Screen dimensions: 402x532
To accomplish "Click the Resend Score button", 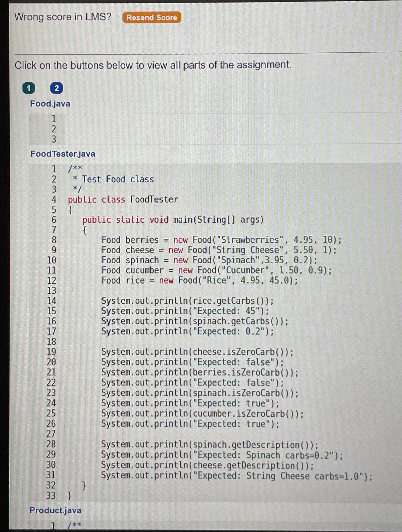I will tap(152, 18).
